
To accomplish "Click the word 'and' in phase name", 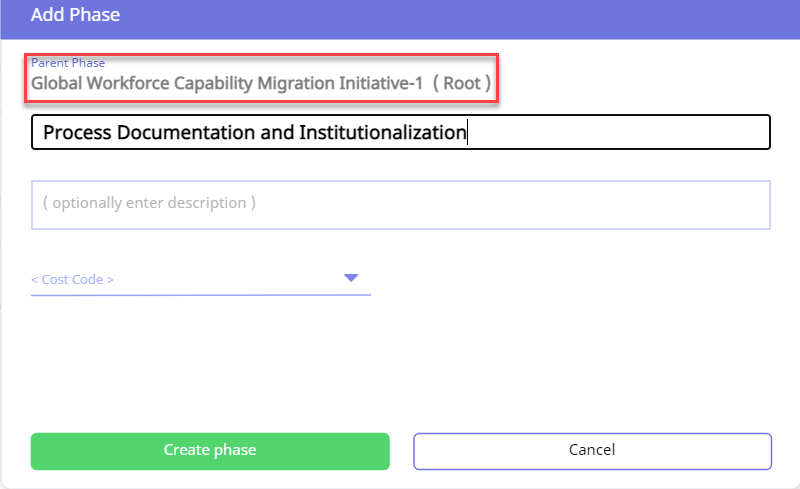I will [x=277, y=133].
